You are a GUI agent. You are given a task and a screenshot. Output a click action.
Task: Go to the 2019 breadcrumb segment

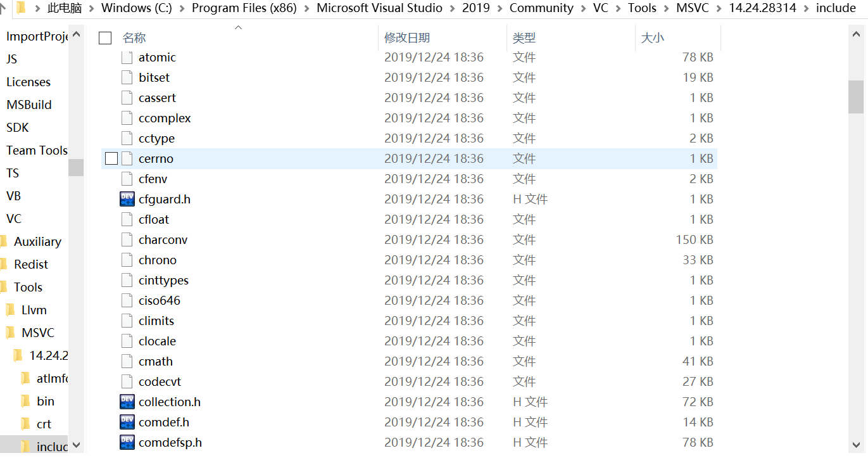[476, 8]
